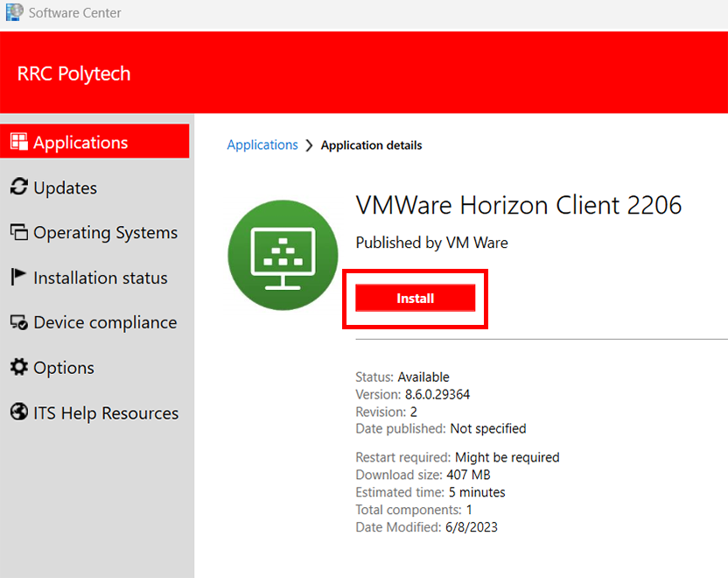Viewport: 728px width, 578px height.
Task: Click the Installation status flag icon
Action: [x=18, y=278]
